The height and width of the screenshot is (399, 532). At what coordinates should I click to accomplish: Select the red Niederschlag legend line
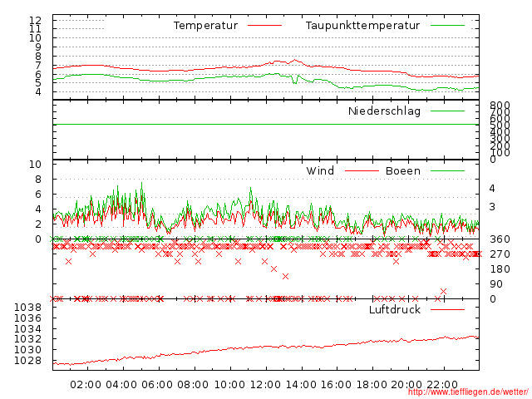point(447,111)
